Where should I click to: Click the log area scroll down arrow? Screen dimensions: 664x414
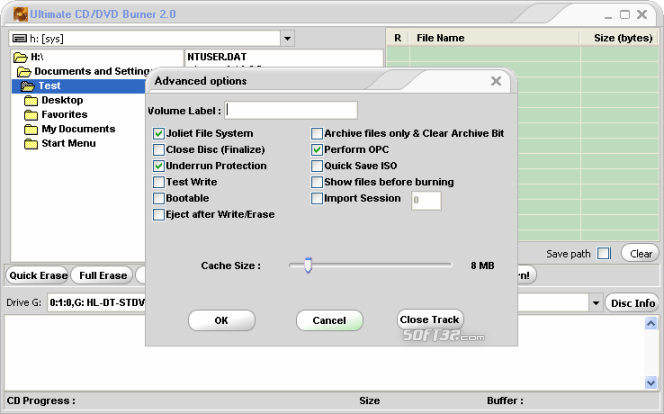coord(651,383)
